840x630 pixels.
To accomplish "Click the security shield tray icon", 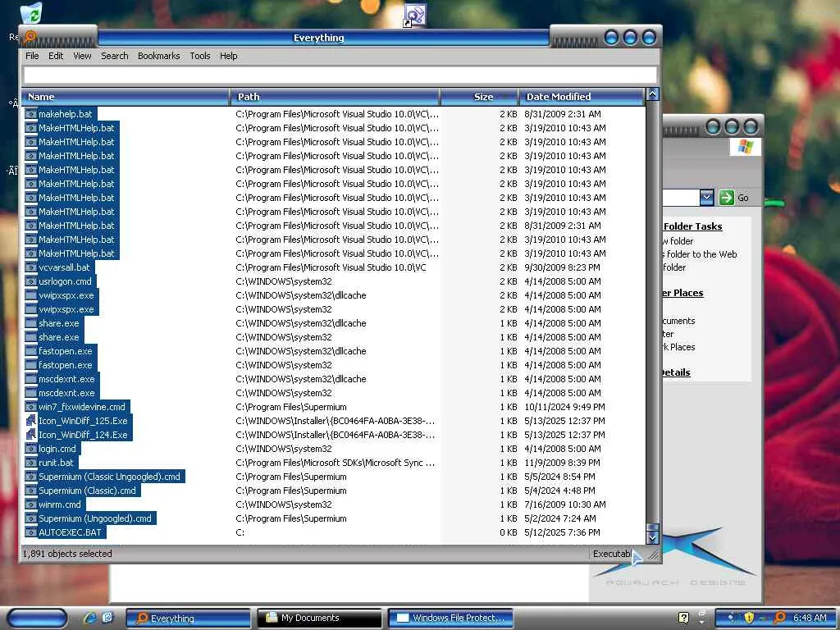I will point(749,618).
